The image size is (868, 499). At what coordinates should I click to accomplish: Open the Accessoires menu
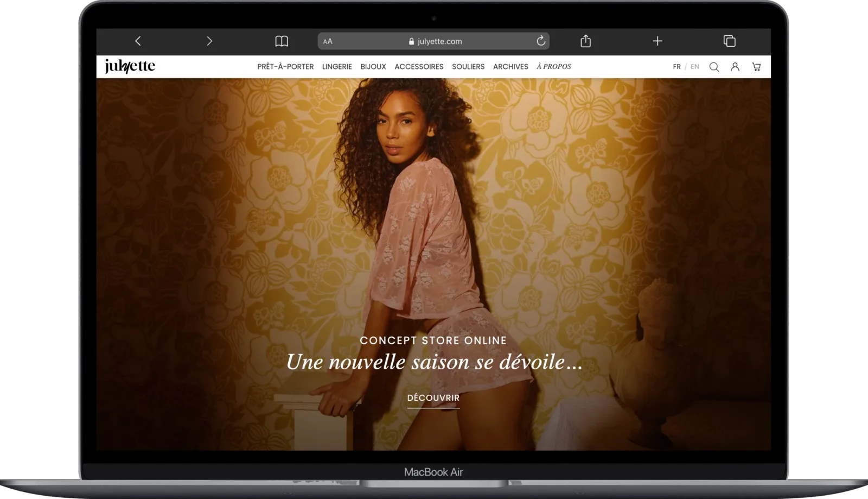(419, 67)
